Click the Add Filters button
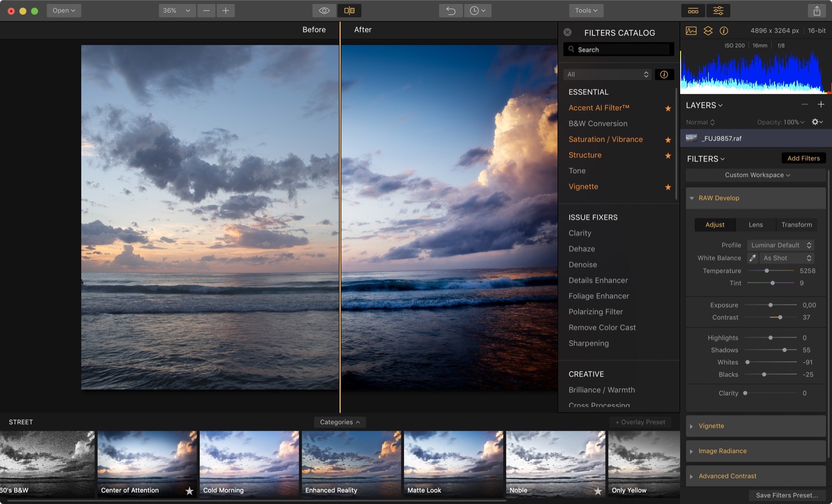Image resolution: width=832 pixels, height=504 pixels. click(x=803, y=158)
